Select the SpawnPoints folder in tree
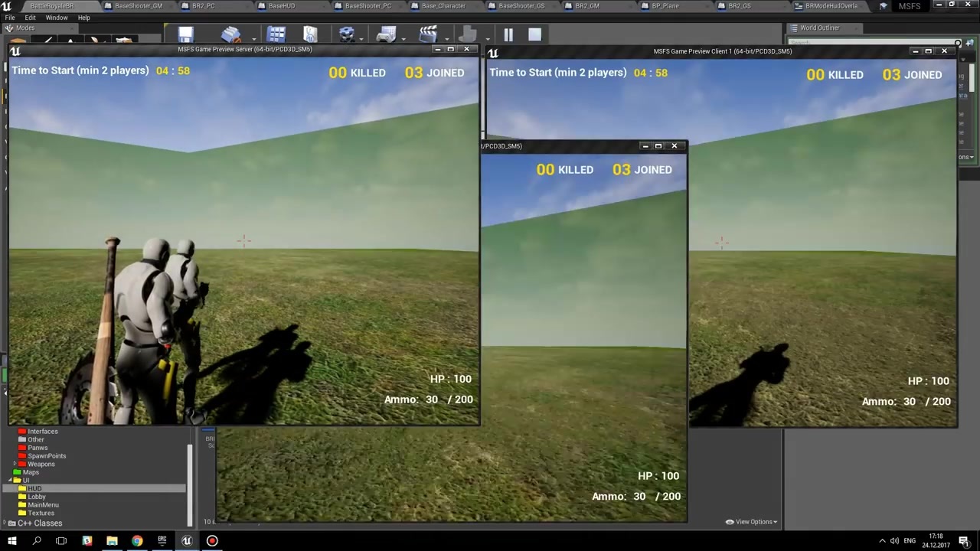Image resolution: width=980 pixels, height=551 pixels. pyautogui.click(x=47, y=456)
